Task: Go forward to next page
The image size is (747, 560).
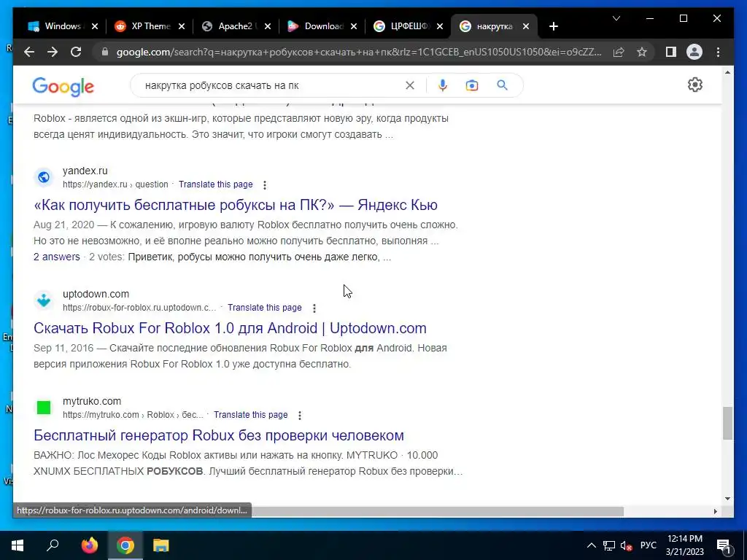Action: tap(53, 52)
